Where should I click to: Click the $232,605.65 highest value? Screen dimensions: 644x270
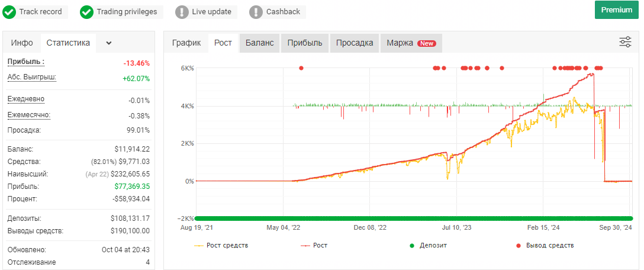[130, 174]
